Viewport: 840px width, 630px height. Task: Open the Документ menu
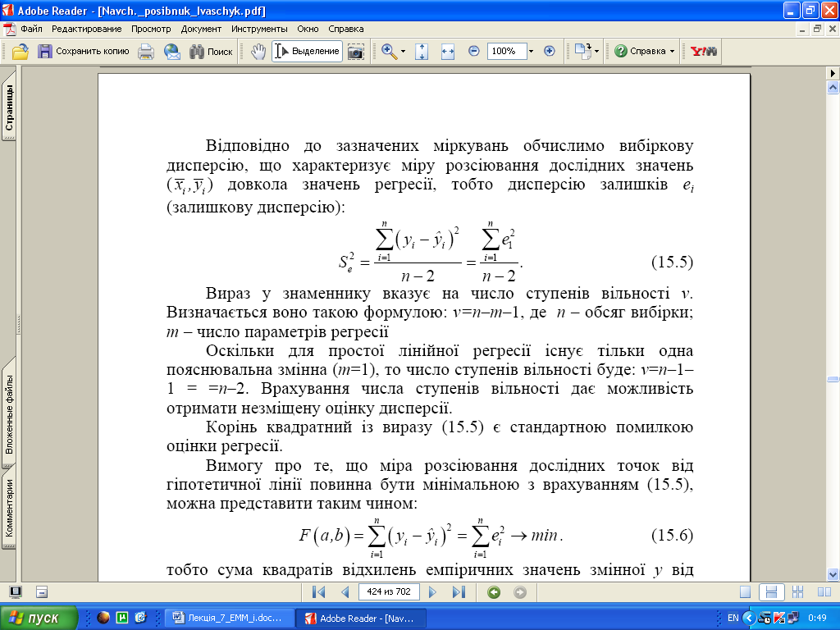[201, 29]
